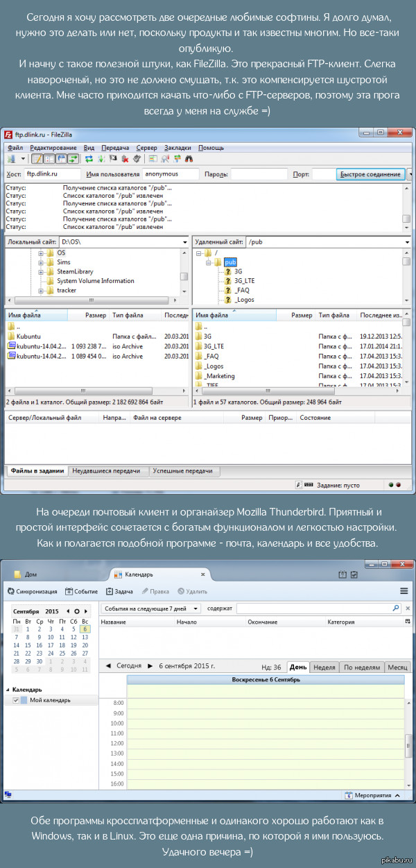This screenshot has width=416, height=868.
Task: Click magnifier icon in events search box
Action: (396, 608)
